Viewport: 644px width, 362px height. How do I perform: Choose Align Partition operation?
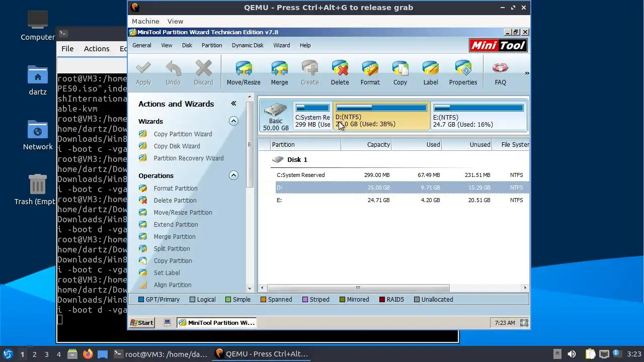173,285
